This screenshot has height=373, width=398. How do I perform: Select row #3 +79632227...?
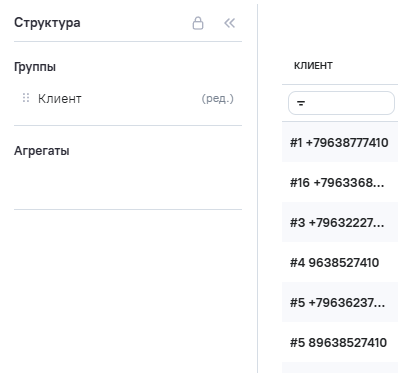[x=340, y=223]
